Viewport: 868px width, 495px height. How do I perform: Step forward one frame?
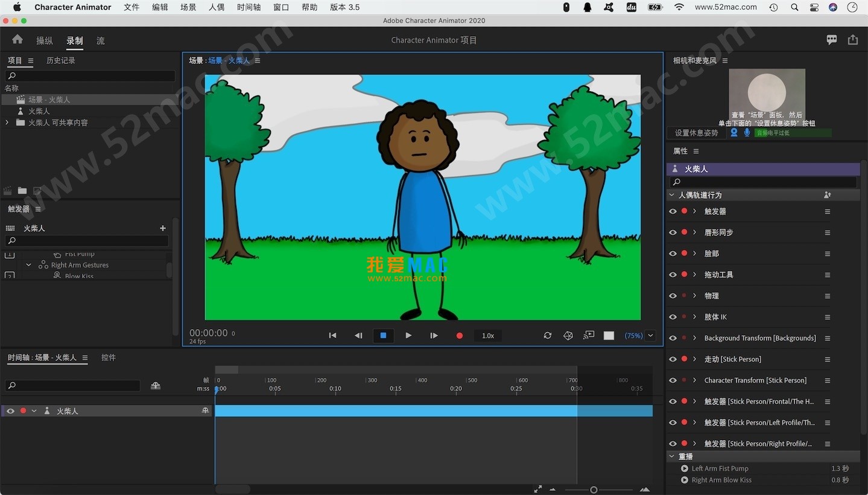tap(434, 336)
